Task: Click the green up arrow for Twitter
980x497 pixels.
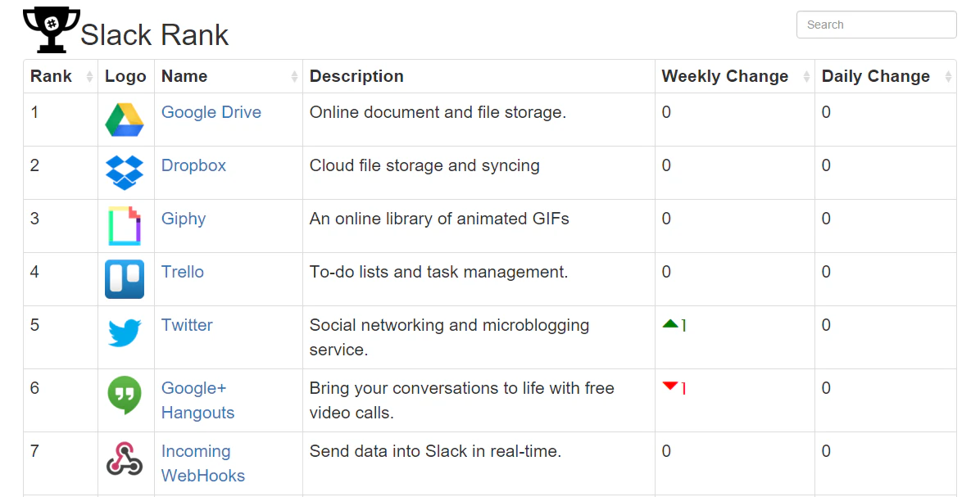Action: coord(670,324)
